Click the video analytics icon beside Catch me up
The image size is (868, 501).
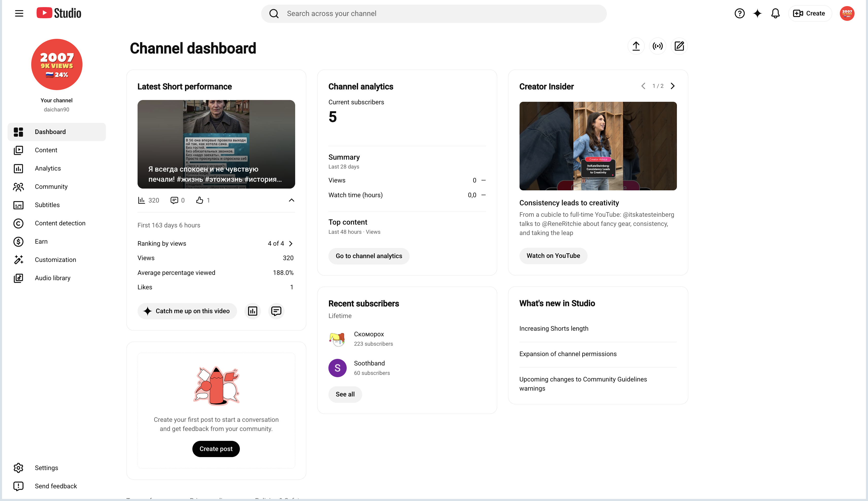253,311
